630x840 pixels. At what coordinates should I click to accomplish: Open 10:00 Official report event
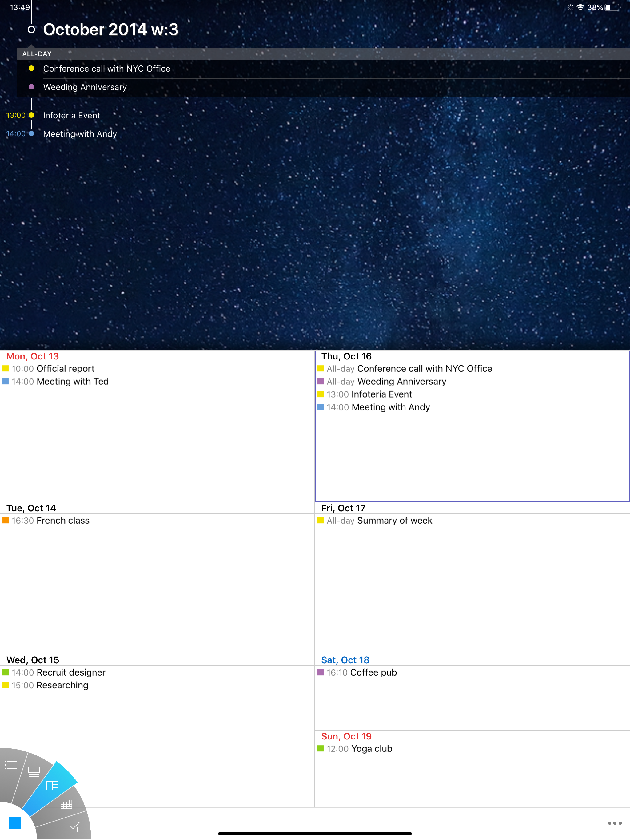48,369
